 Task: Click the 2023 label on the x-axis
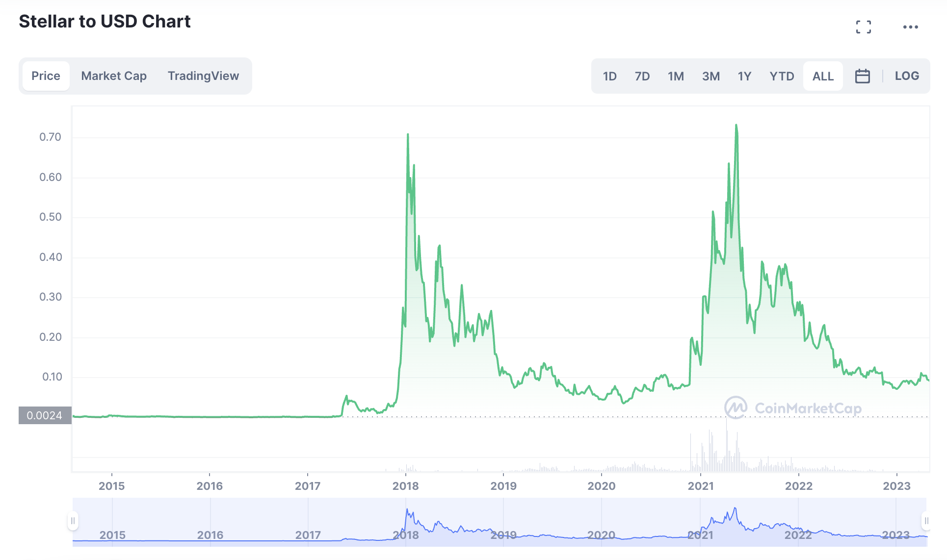point(896,486)
